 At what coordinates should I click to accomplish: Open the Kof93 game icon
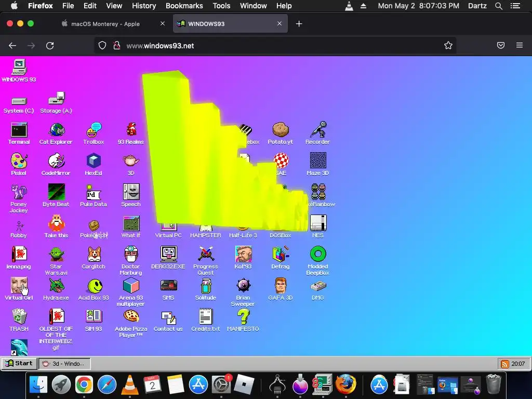pyautogui.click(x=243, y=254)
